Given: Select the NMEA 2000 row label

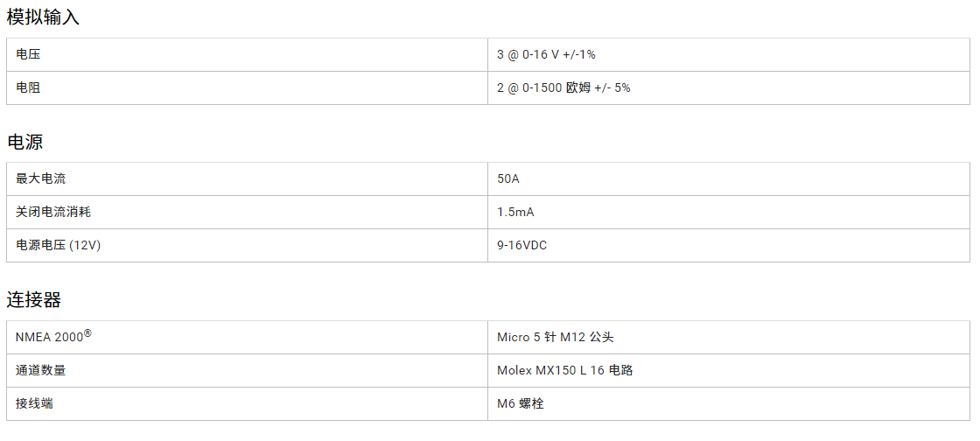Looking at the screenshot, I should [49, 338].
